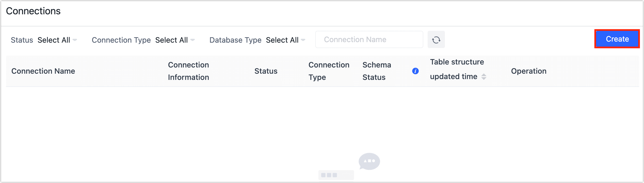Click the Connection Type column header
The width and height of the screenshot is (644, 183).
click(329, 71)
